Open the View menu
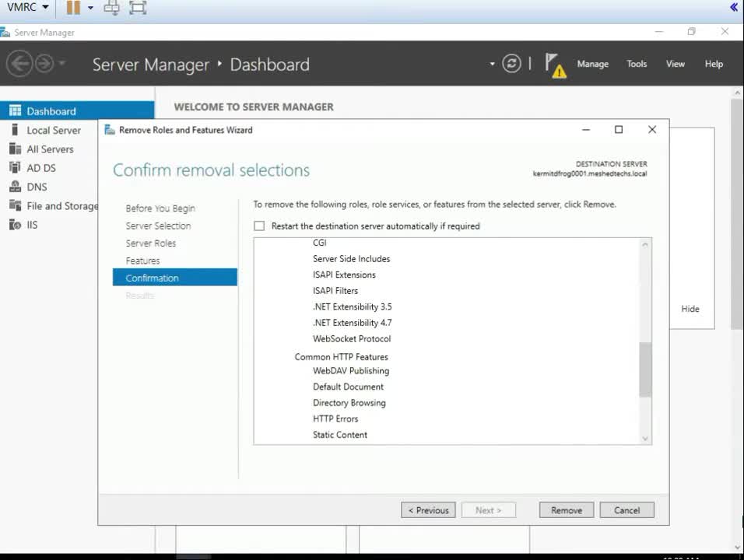The width and height of the screenshot is (744, 560). click(676, 64)
